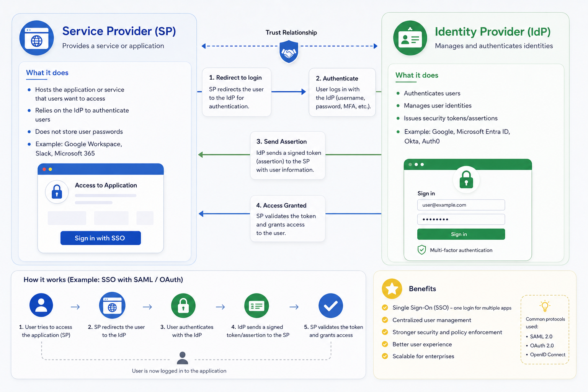This screenshot has height=392, width=588.
Task: Click the Multi-factor authentication shield check icon
Action: click(x=421, y=250)
